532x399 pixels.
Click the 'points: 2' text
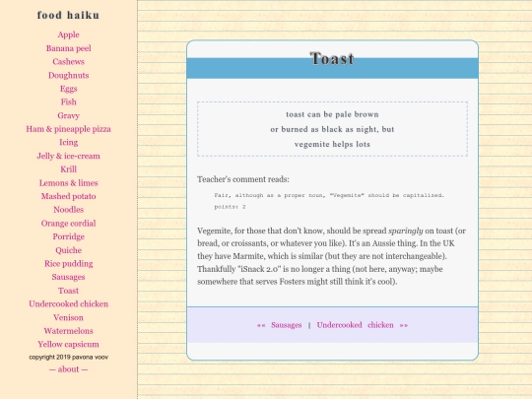coord(230,207)
